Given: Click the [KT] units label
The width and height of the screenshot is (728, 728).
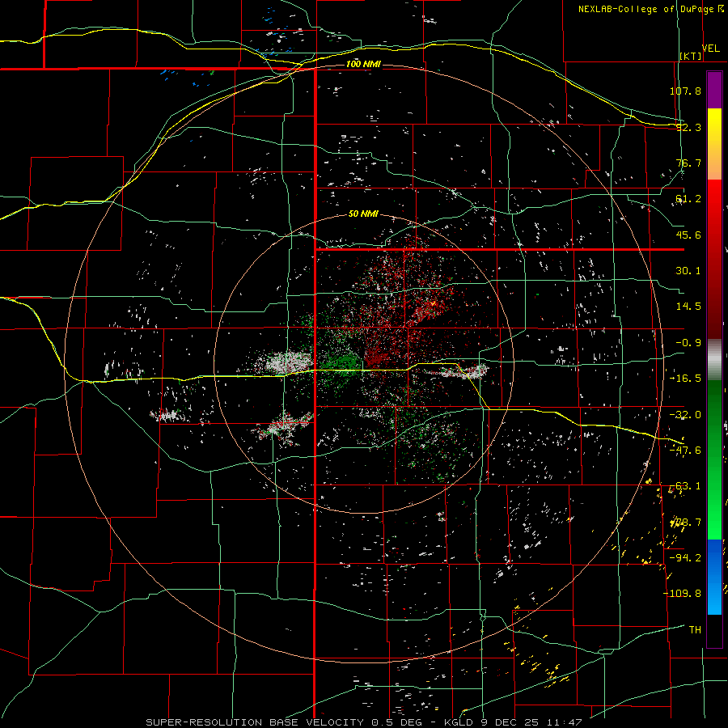Looking at the screenshot, I should coord(691,56).
